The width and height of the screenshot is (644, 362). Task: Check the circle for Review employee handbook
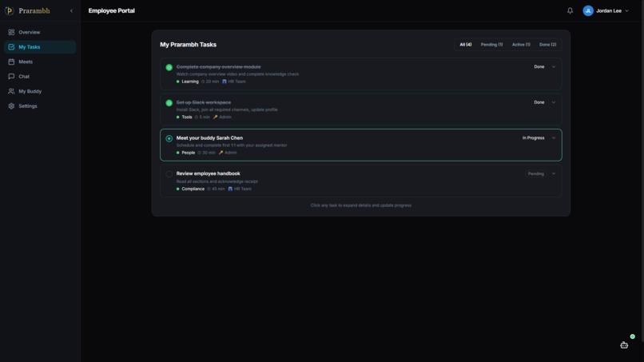169,174
